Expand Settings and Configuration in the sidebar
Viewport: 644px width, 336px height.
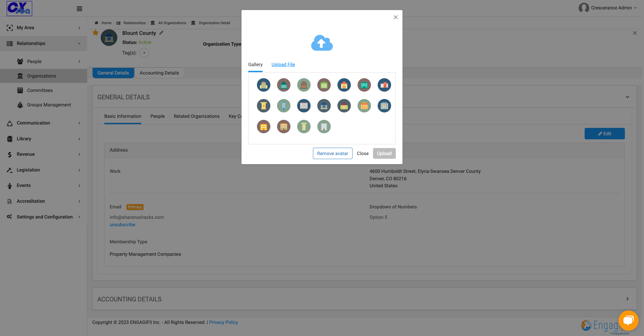[x=44, y=217]
